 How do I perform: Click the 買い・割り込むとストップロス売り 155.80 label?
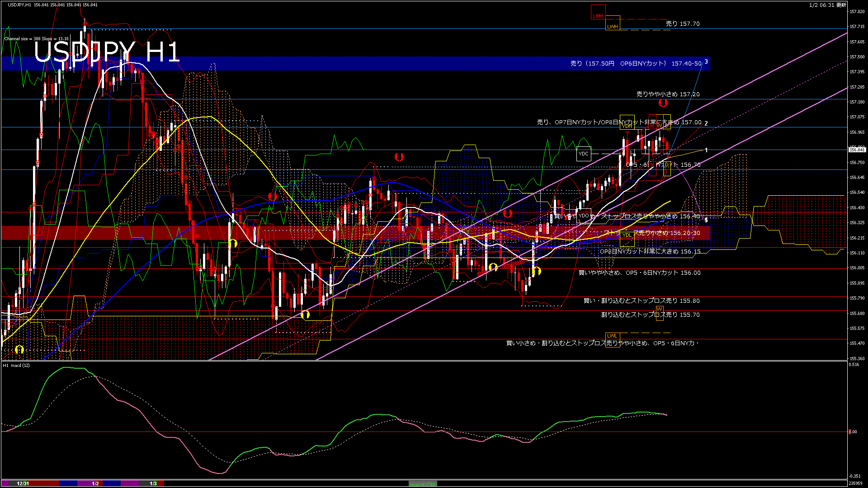pyautogui.click(x=641, y=301)
